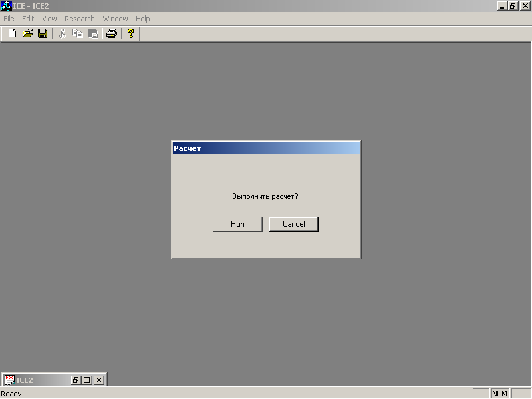Maximize the minimized ICE2 child window

[87, 380]
